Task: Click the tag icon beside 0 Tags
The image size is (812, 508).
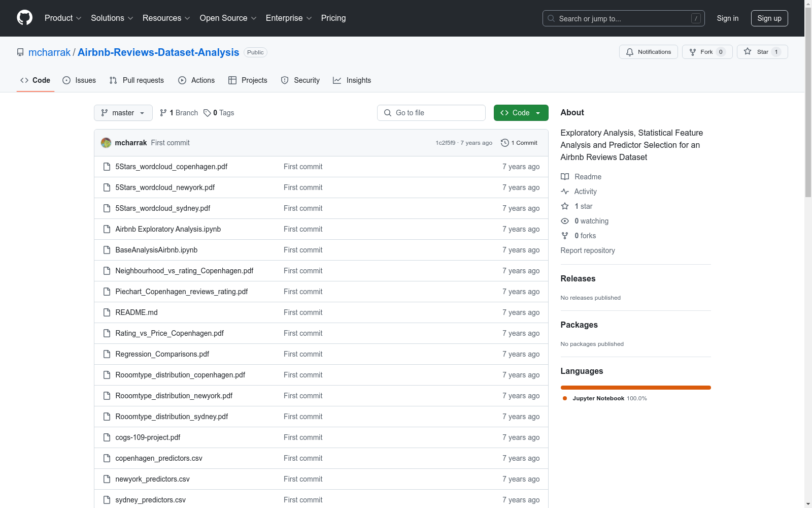Action: 207,113
